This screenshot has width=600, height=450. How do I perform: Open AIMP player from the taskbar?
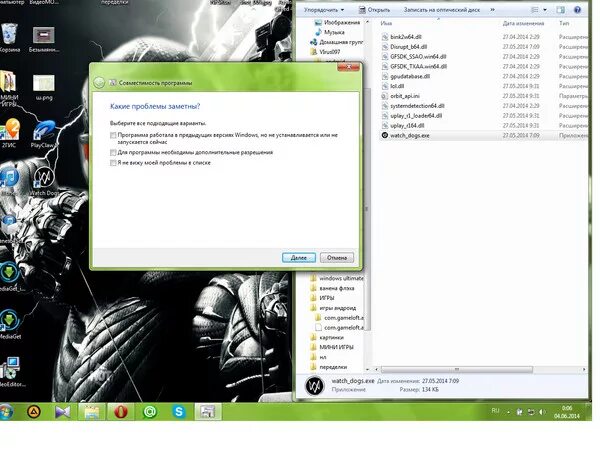tap(34, 412)
